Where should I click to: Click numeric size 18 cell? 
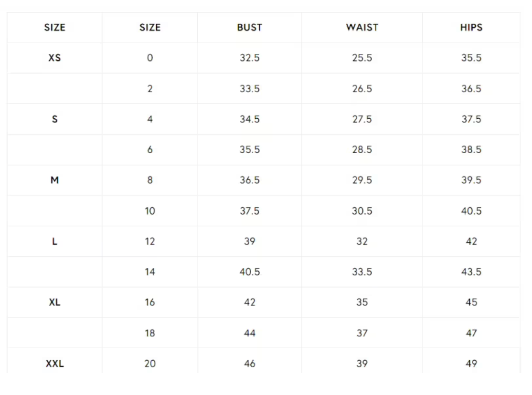[x=150, y=333]
